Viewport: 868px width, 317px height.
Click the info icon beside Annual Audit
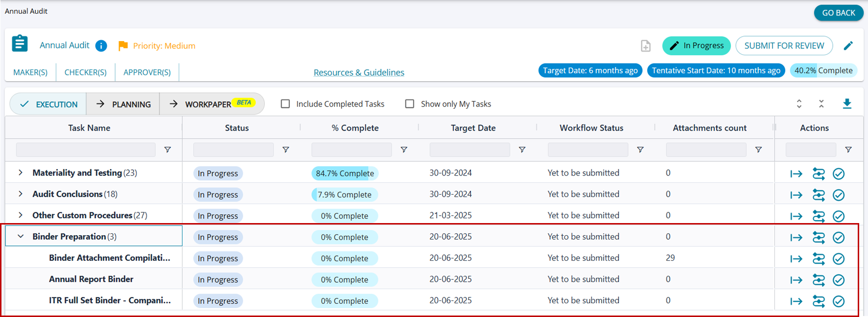pos(101,46)
